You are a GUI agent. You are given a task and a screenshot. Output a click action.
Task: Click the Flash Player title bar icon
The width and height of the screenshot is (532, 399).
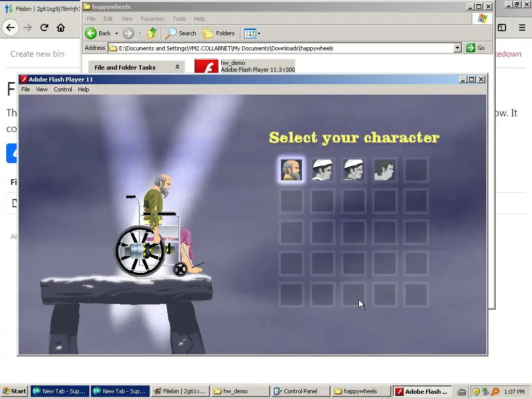coord(23,79)
